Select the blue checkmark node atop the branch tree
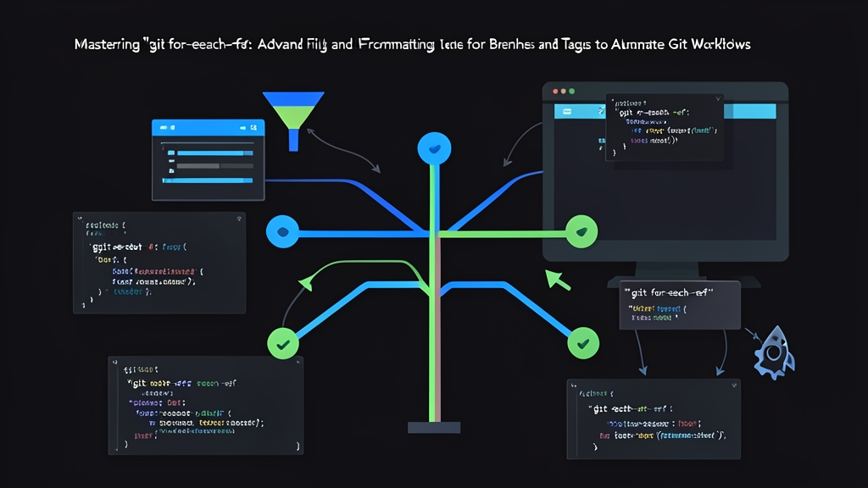 pyautogui.click(x=435, y=148)
